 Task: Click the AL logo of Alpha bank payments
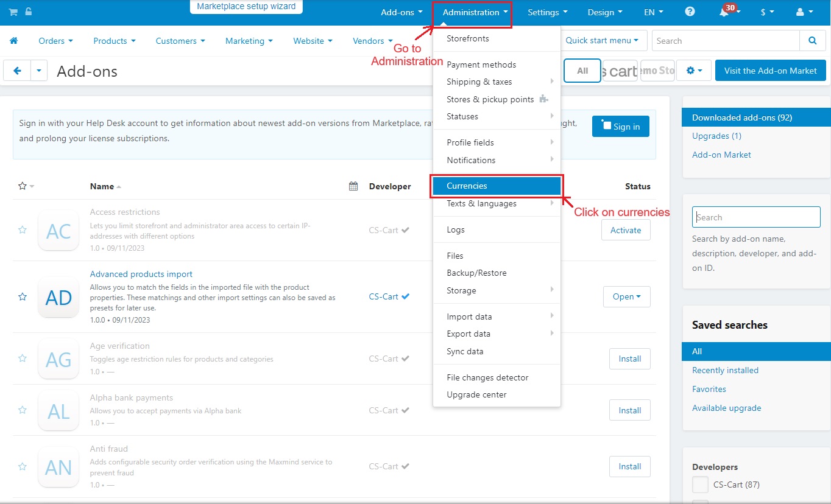(58, 411)
